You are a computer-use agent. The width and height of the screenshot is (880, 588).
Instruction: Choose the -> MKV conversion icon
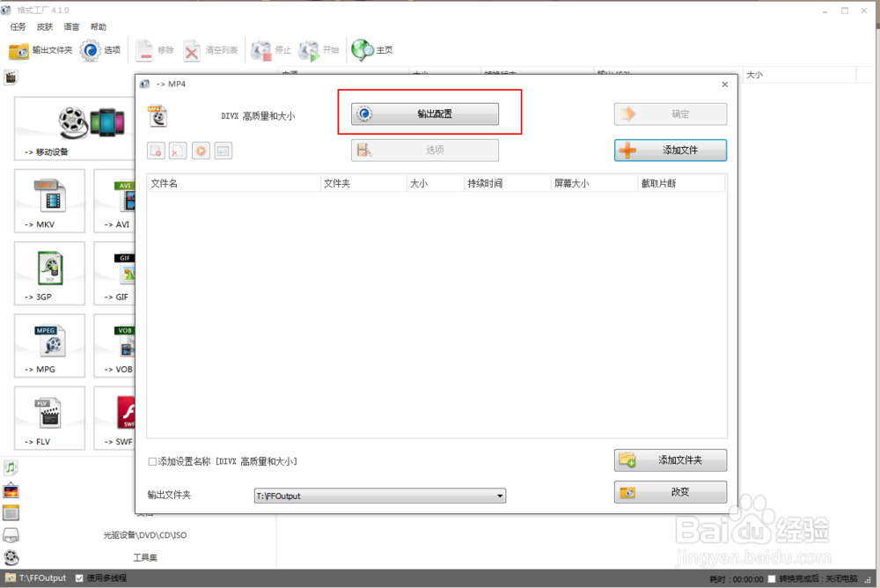49,201
